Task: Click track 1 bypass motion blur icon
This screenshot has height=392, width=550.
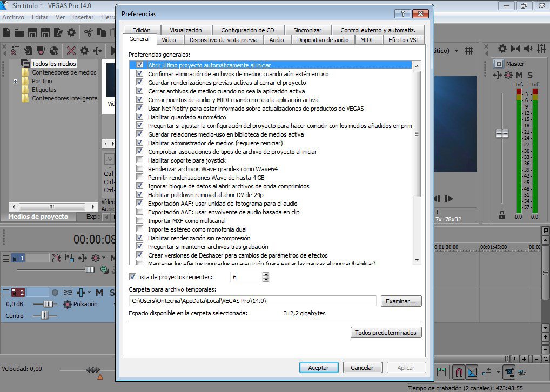Action: tap(57, 259)
